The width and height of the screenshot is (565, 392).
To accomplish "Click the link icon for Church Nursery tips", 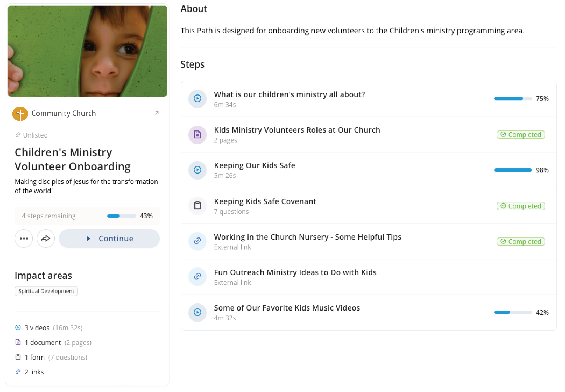I will pyautogui.click(x=197, y=241).
